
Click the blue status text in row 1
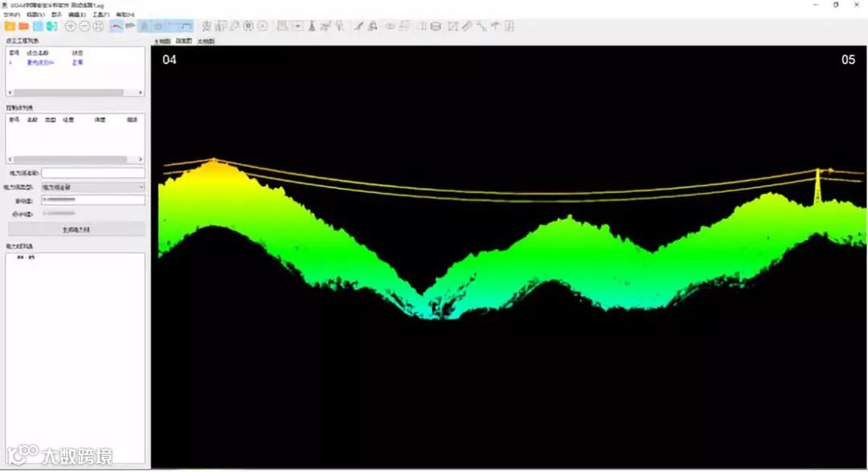[x=77, y=63]
